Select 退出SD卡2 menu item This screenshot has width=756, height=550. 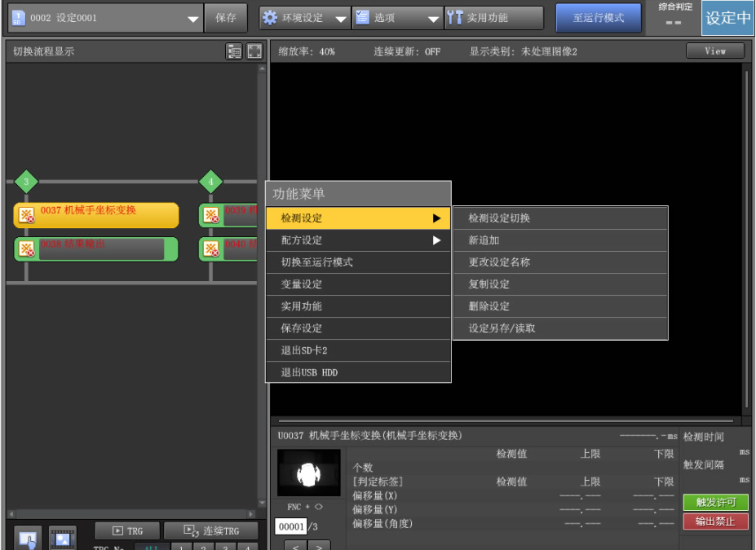tap(358, 350)
